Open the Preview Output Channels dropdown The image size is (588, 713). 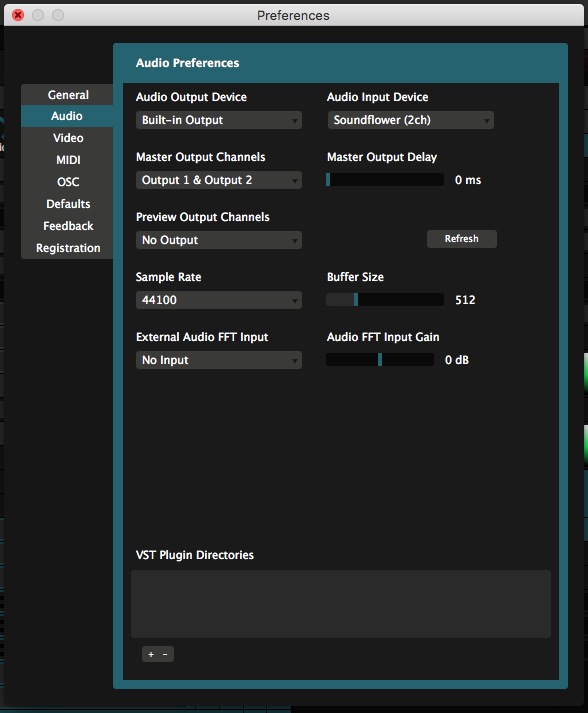pos(219,240)
